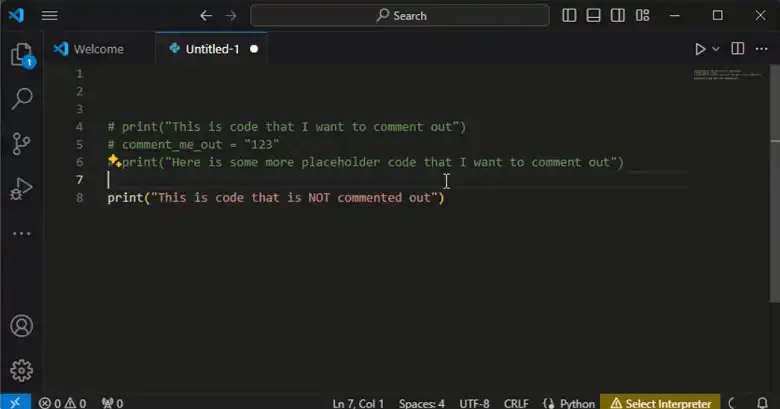Split the editor to the right
780x409 pixels.
tap(738, 49)
